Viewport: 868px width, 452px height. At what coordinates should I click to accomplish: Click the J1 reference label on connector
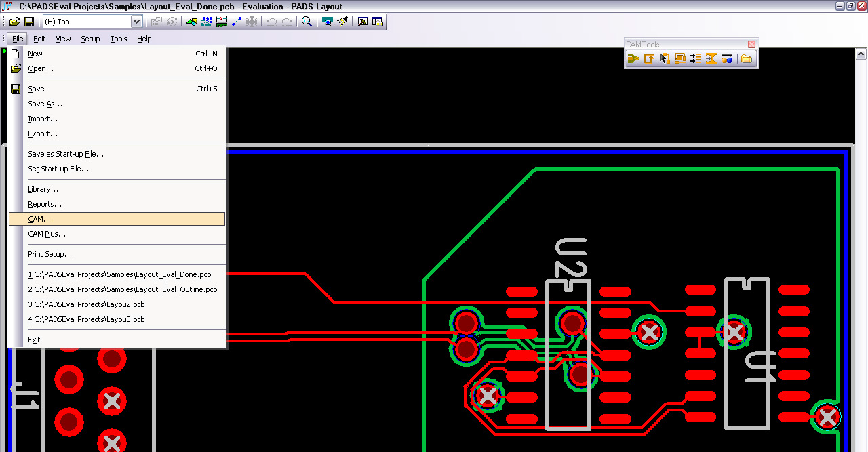tap(24, 395)
